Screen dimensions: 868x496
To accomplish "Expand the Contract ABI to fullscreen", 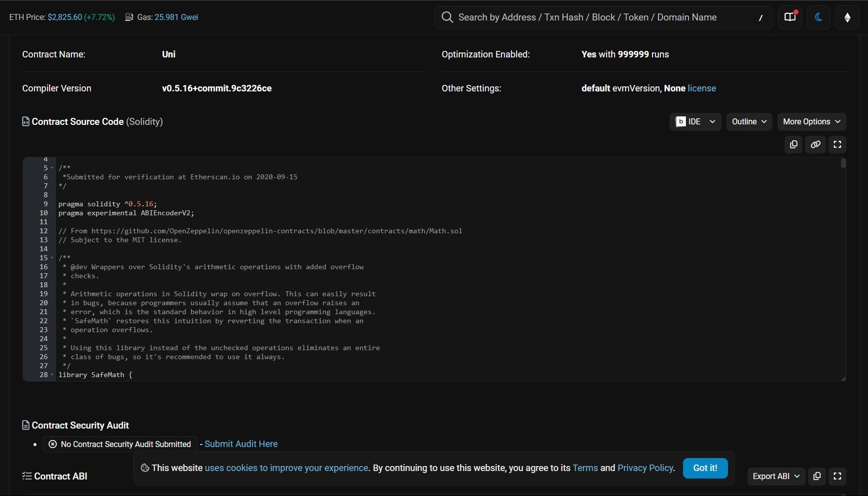I will point(837,476).
